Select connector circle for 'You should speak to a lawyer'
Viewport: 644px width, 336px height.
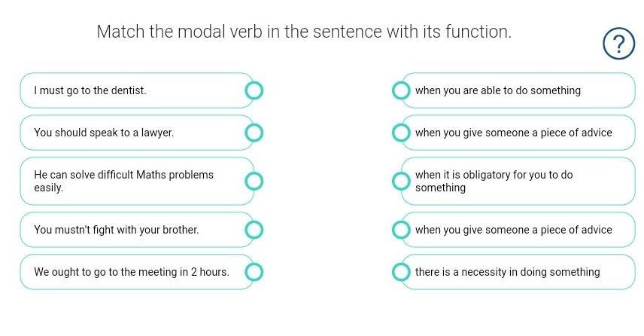[254, 133]
